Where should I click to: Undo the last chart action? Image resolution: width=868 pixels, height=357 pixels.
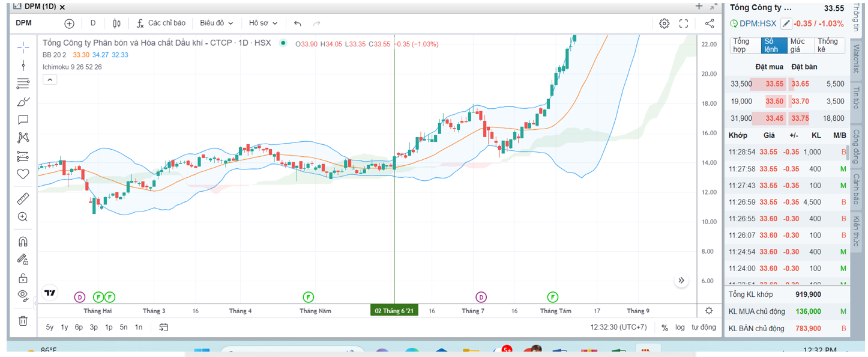point(298,23)
